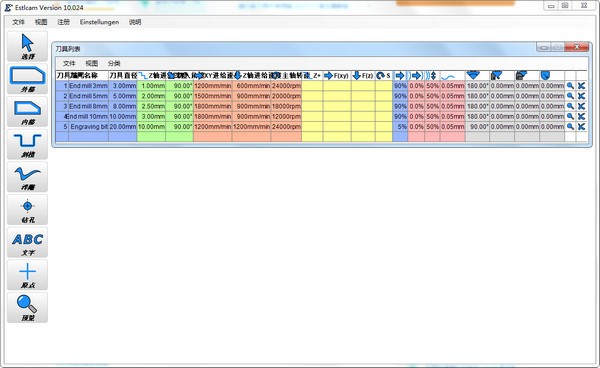This screenshot has height=368, width=600.
Task: Select feed cell '1500mm/min'
Action: (x=213, y=96)
